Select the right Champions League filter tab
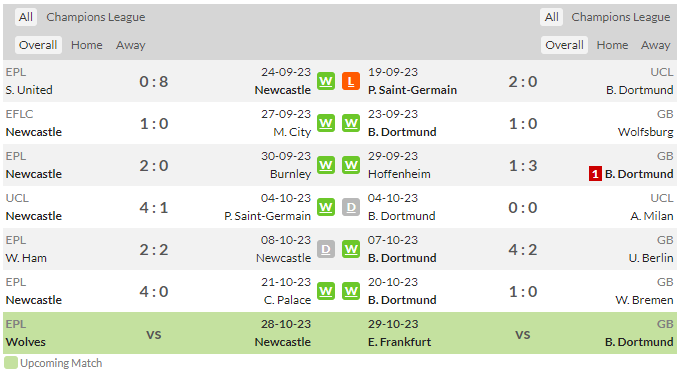 (x=621, y=17)
